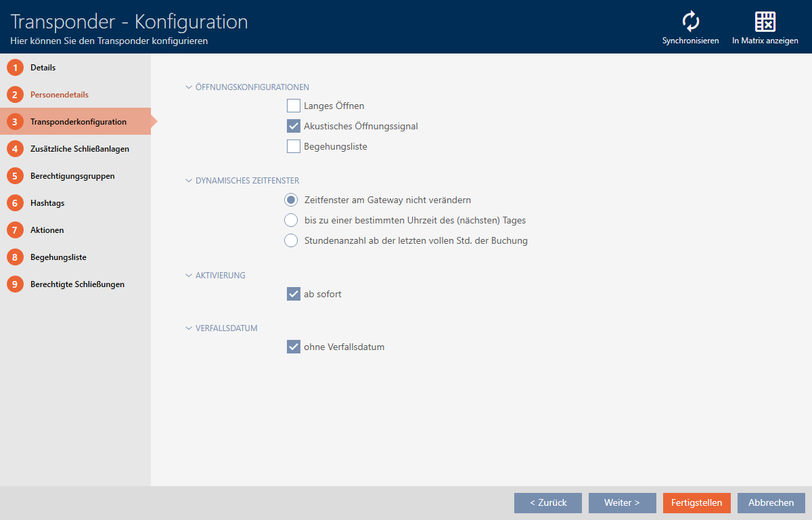Collapse the Öffnungskonfigurationen section
This screenshot has height=520, width=812.
(x=189, y=87)
